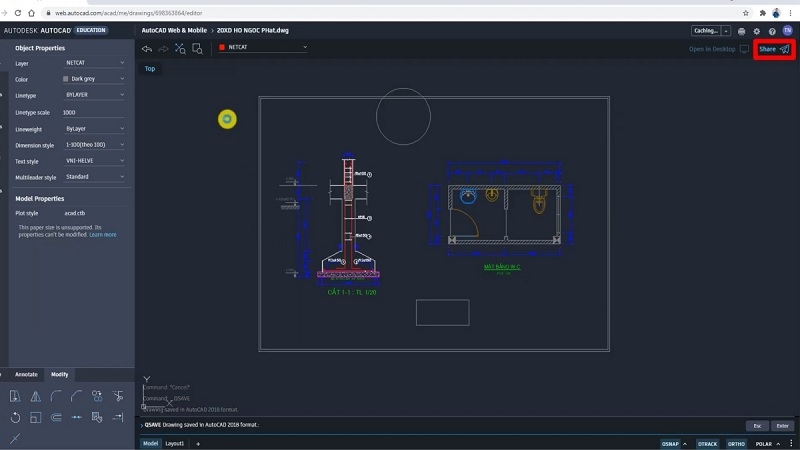The height and width of the screenshot is (450, 800).
Task: Expand OSNAP settings arrow
Action: [x=685, y=444]
